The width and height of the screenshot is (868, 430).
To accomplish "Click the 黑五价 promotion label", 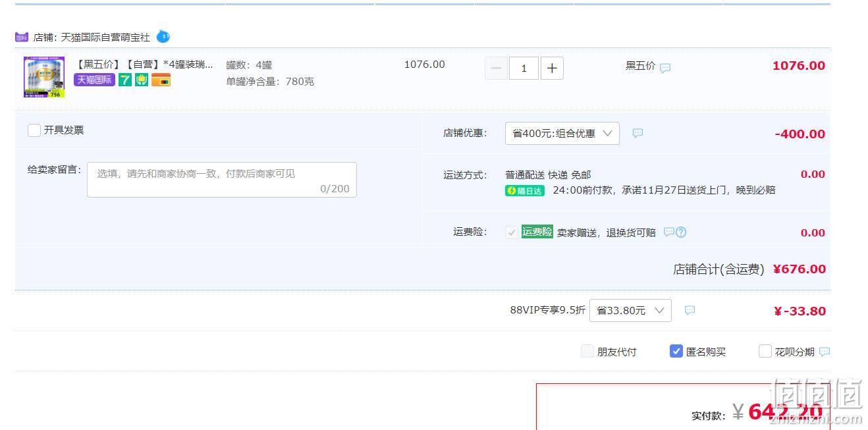I will pyautogui.click(x=640, y=66).
